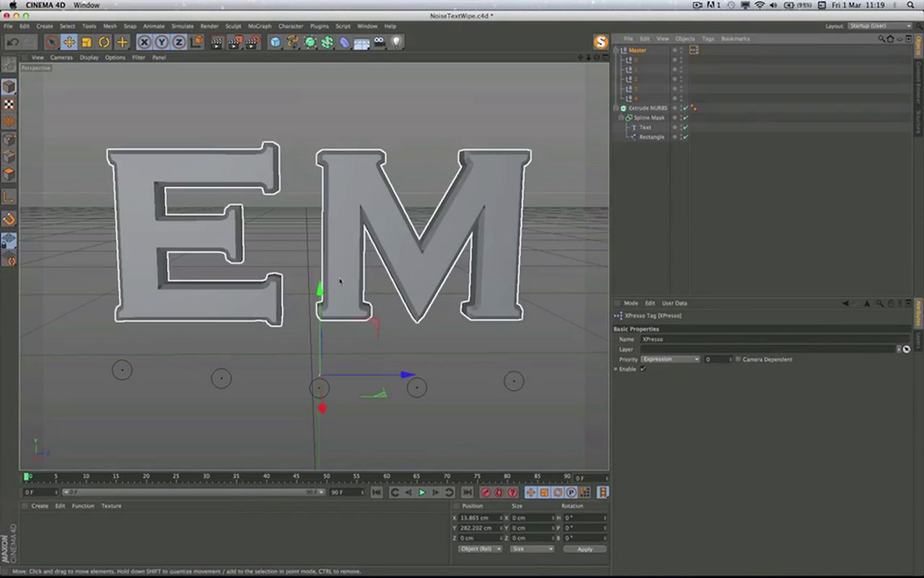This screenshot has height=578, width=924.
Task: Collapse the Master hierarchy
Action: pyautogui.click(x=616, y=50)
